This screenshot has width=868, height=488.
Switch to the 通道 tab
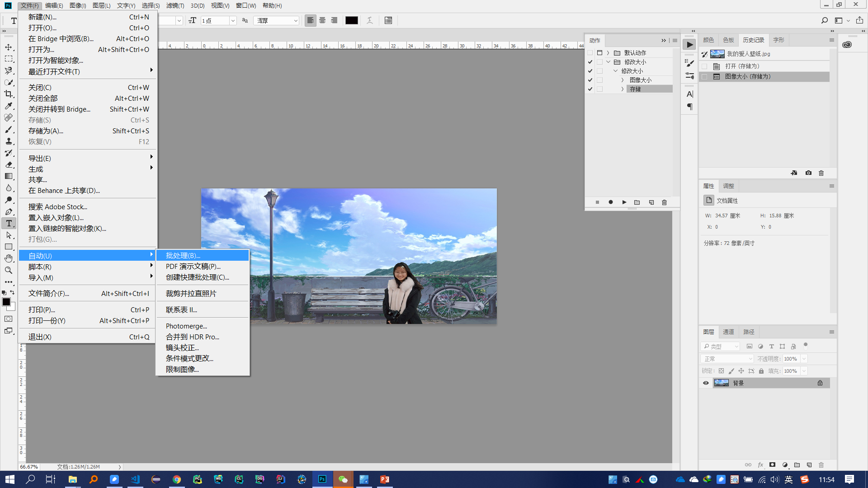[x=728, y=332]
